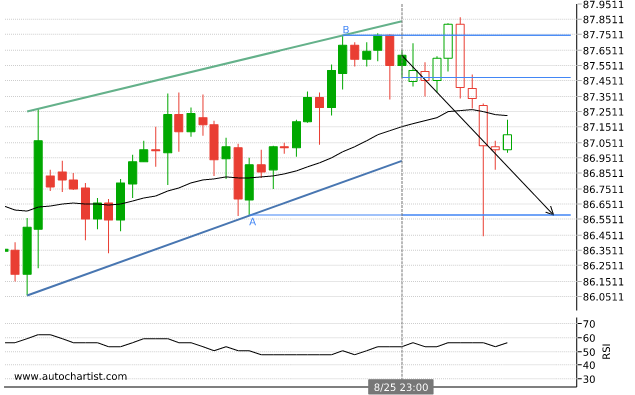
Task: Click the 86.9511 price axis label
Action: [x=603, y=158]
